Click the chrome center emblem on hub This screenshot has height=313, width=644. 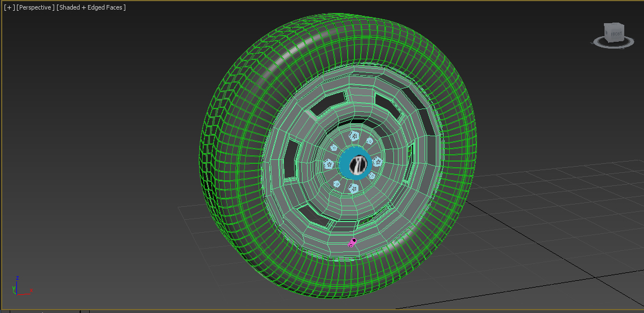coord(358,164)
